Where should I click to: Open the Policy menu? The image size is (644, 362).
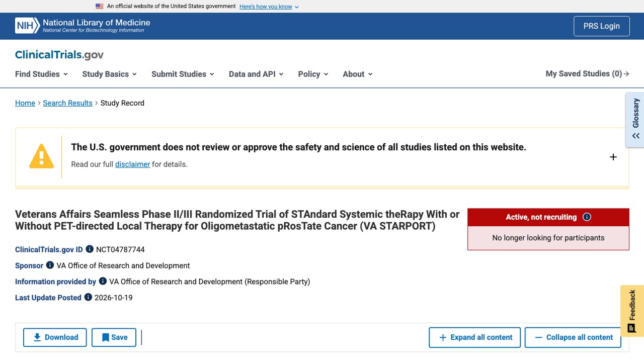pyautogui.click(x=313, y=74)
